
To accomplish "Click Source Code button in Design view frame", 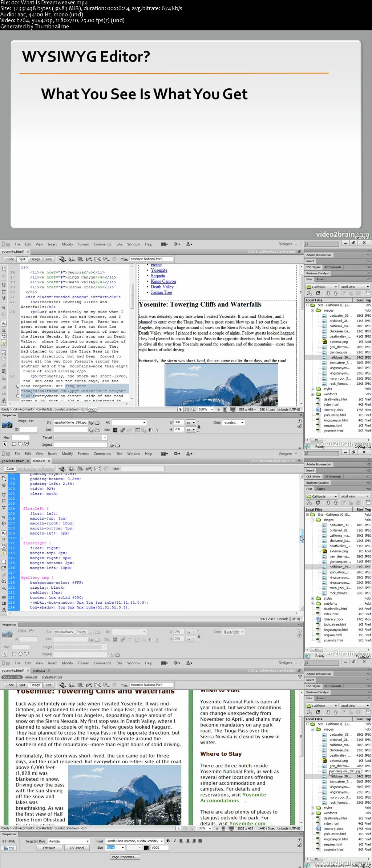I will (12, 677).
